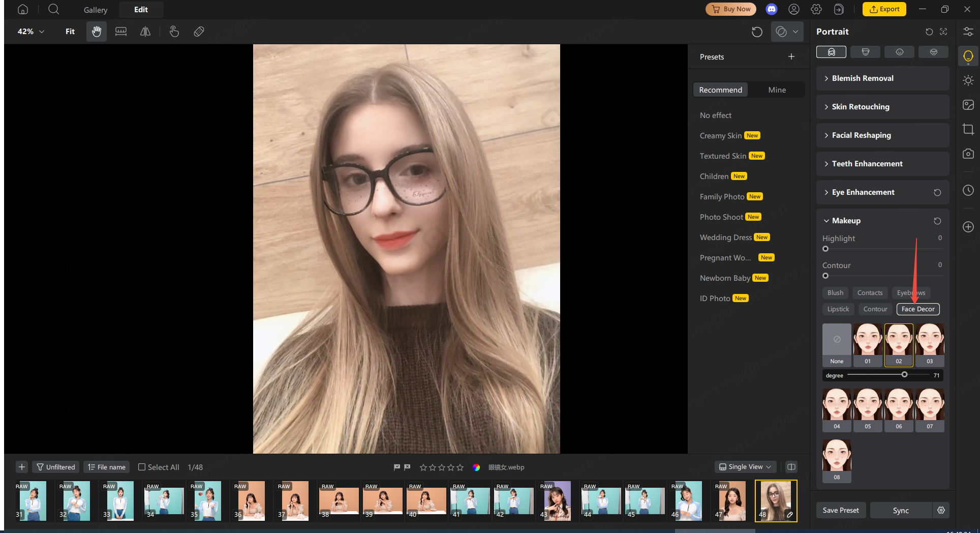
Task: Click the ruler straighten tool icon
Action: coord(121,32)
